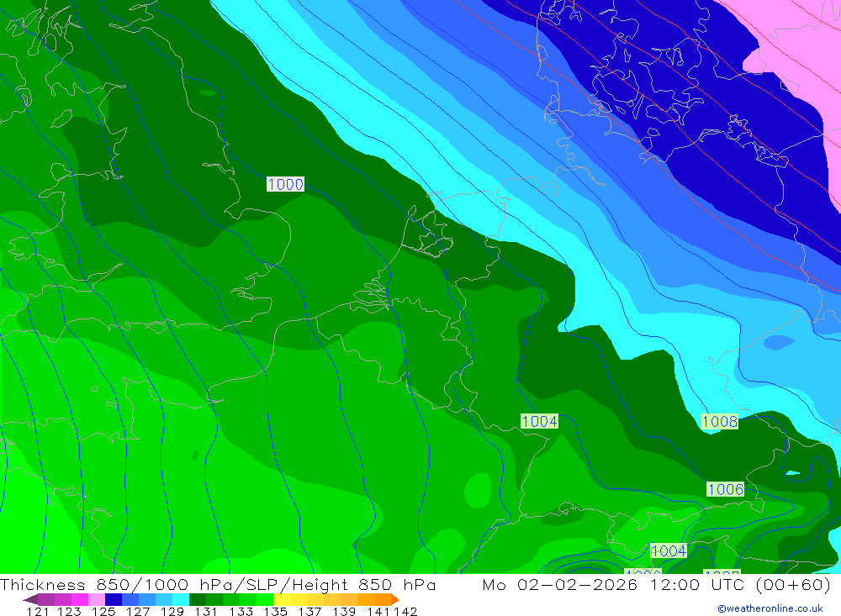Click legend value 131
Image resolution: width=841 pixels, height=616 pixels.
coord(206,611)
